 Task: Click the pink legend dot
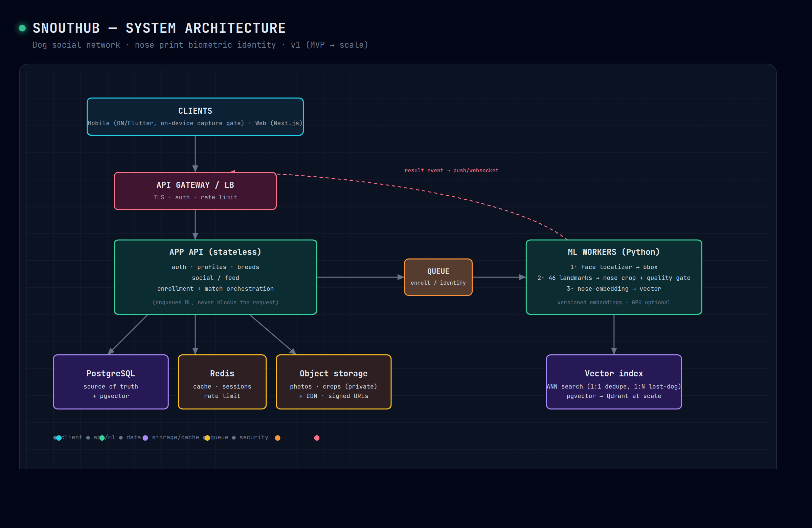317,438
